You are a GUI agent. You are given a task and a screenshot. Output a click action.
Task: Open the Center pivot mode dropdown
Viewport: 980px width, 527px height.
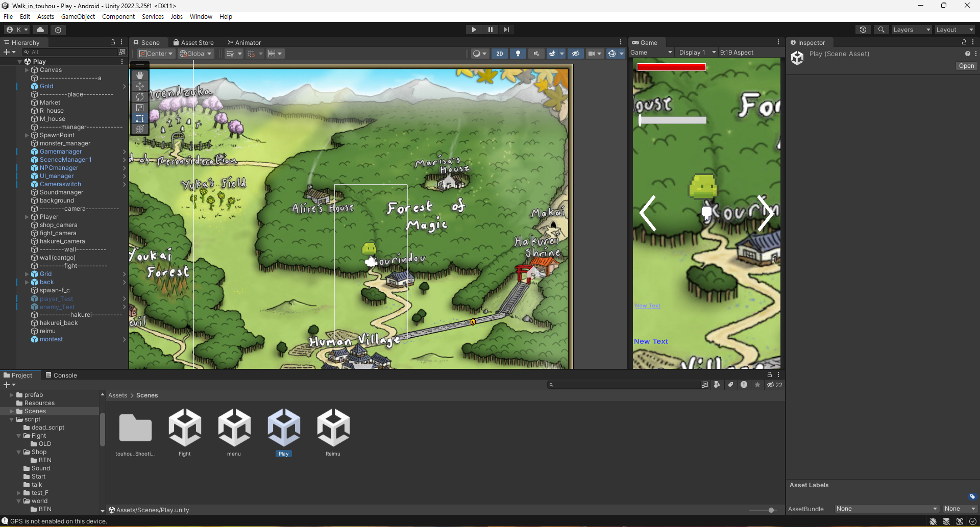click(x=156, y=54)
